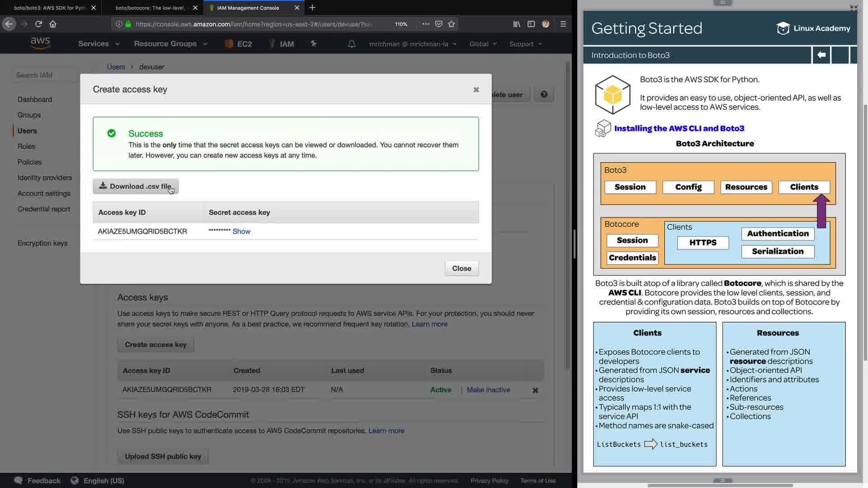Make the access key inactive
The height and width of the screenshot is (488, 868).
click(x=488, y=390)
